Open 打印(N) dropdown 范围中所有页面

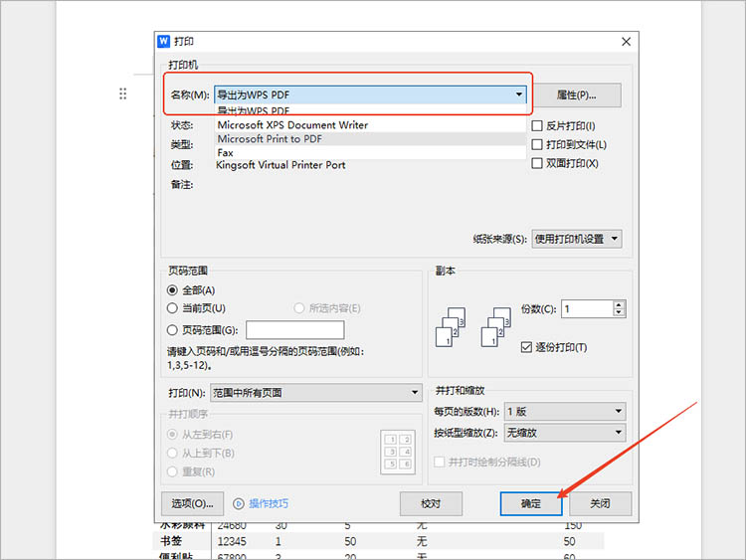click(316, 393)
